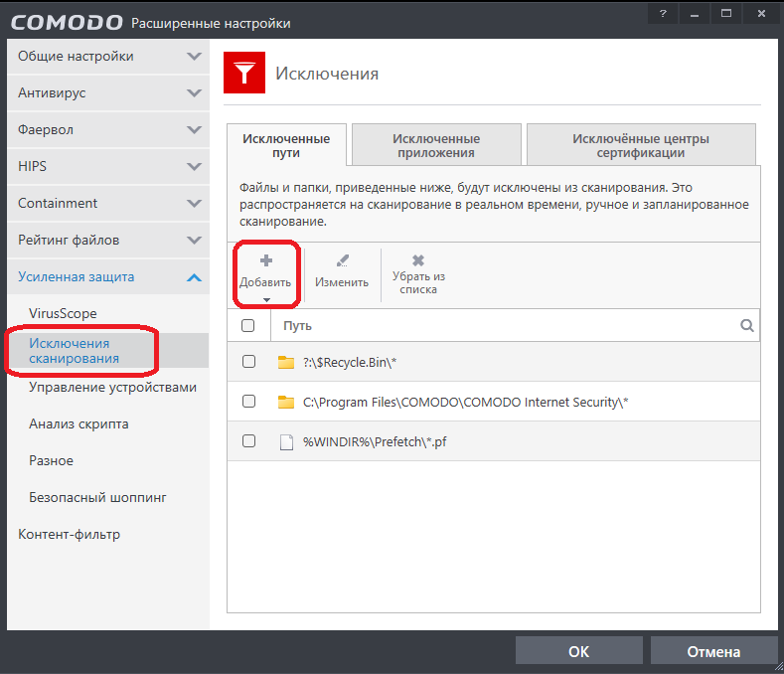784x674 pixels.
Task: Expand the HIPS section chevron
Action: [194, 167]
